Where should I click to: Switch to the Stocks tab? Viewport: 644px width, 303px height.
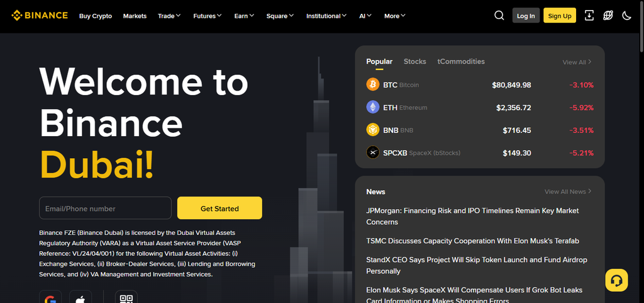[x=415, y=62]
